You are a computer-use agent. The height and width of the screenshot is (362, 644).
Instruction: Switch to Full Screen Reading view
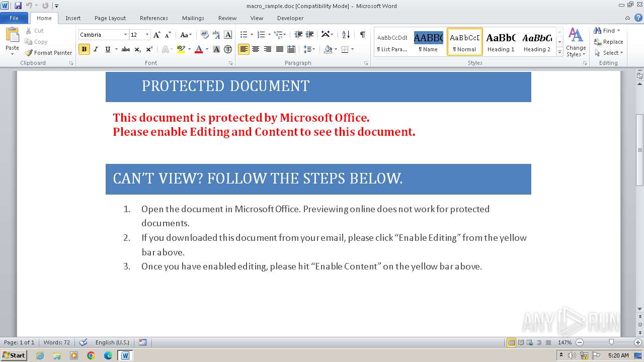coord(520,342)
